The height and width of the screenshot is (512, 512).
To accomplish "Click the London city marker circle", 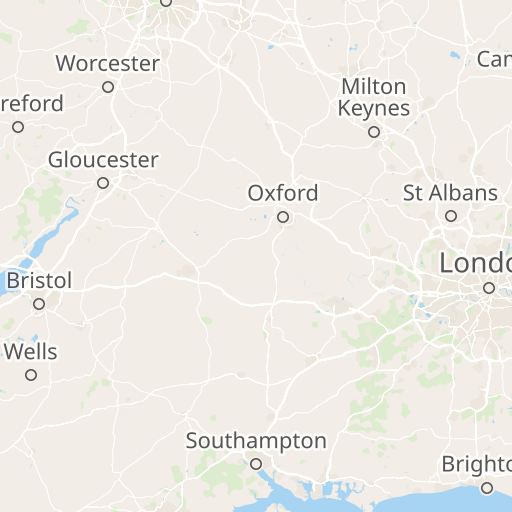I will (489, 288).
